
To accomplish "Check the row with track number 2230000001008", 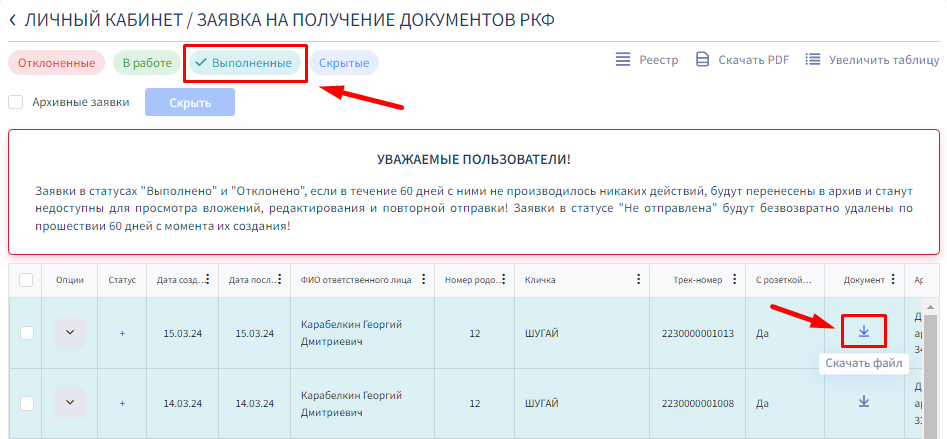I will [27, 403].
